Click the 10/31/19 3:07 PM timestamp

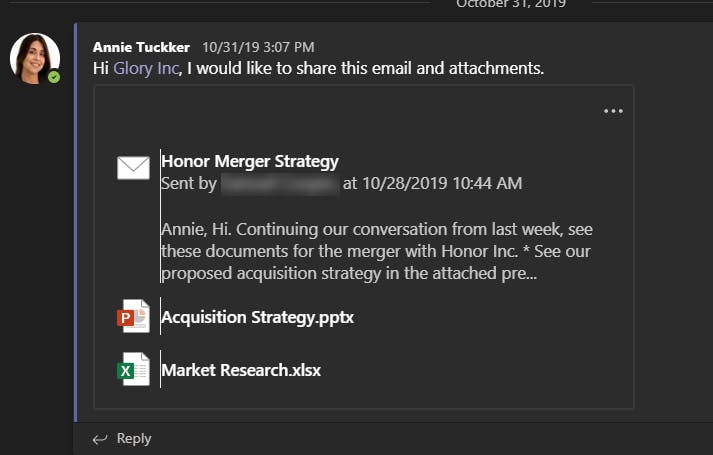click(x=258, y=47)
